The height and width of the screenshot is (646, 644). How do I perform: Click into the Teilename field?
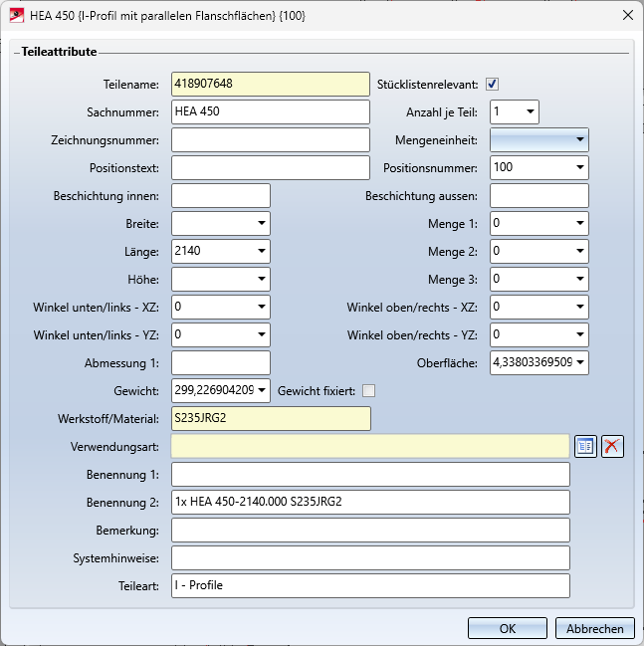(271, 84)
